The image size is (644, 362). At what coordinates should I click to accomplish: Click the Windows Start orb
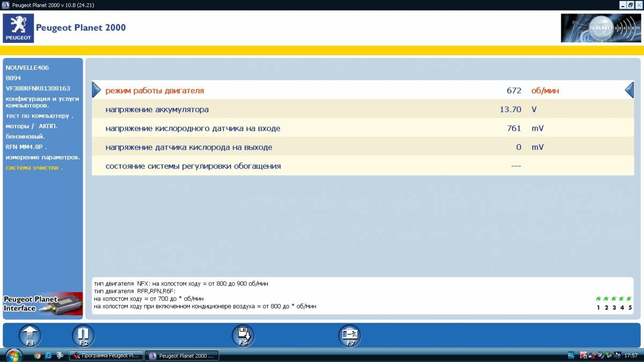[13, 355]
